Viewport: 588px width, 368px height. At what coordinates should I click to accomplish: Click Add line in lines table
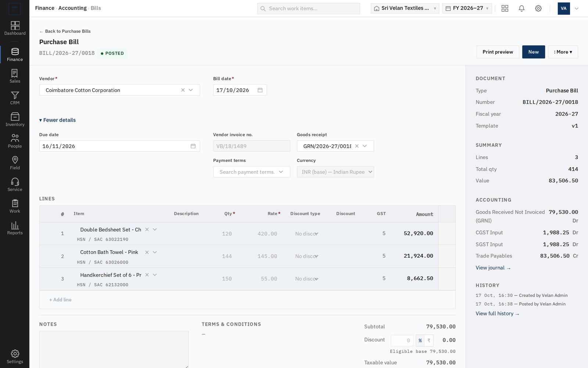(61, 300)
